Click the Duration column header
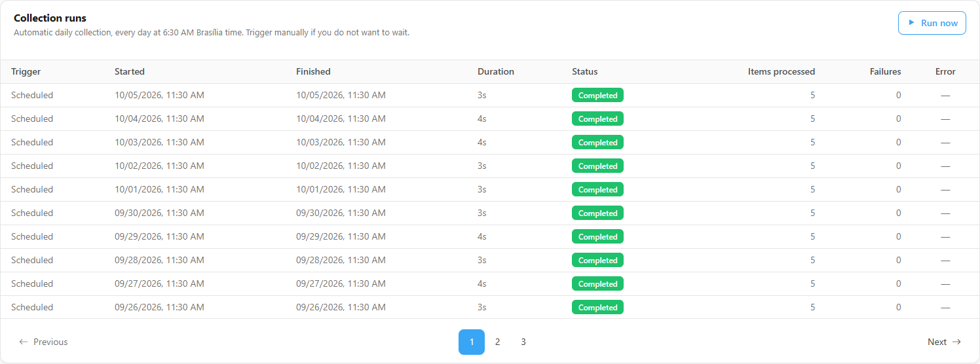The height and width of the screenshot is (364, 980). coord(496,71)
